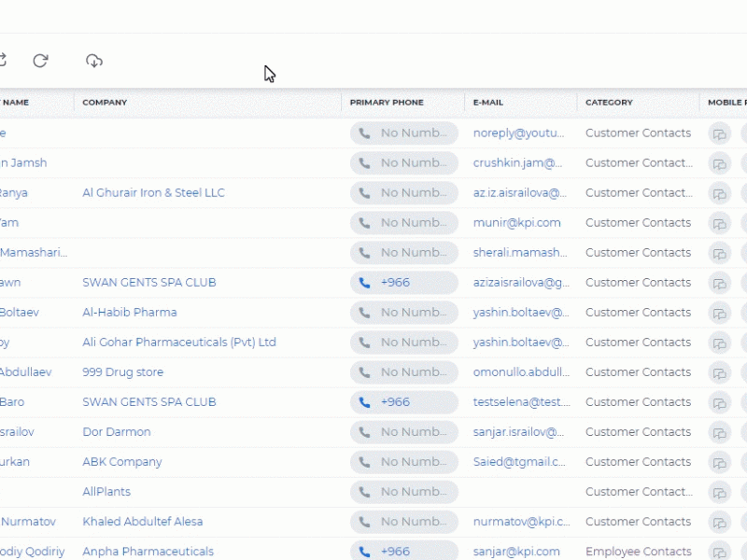The height and width of the screenshot is (560, 747).
Task: Select Customer Contacts cell in munir row
Action: point(639,223)
